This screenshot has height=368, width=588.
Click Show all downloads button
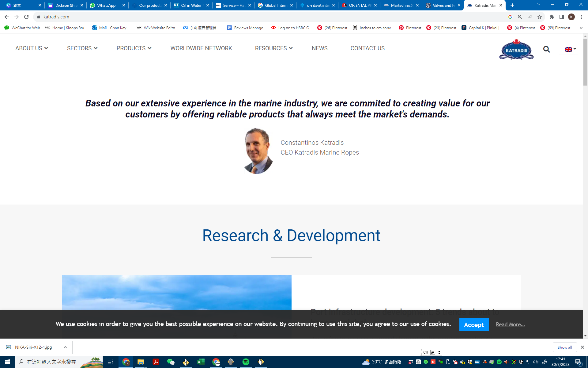pos(564,347)
